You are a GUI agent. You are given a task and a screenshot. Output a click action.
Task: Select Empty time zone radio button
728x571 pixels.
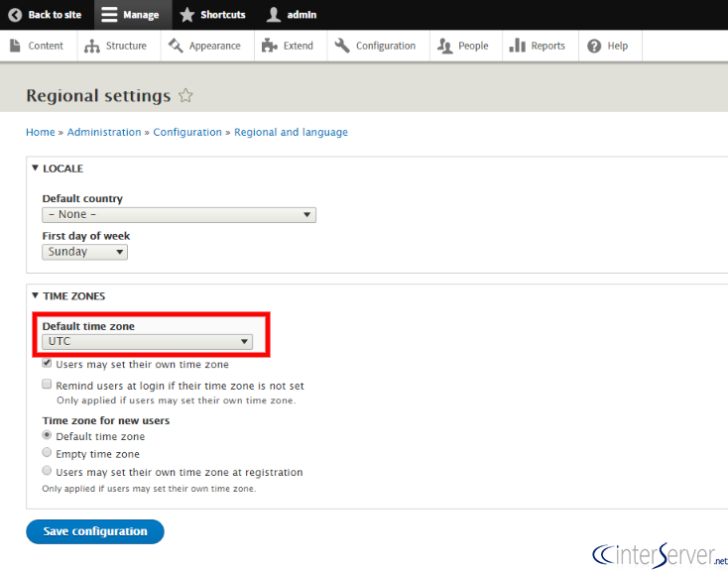pyautogui.click(x=47, y=453)
